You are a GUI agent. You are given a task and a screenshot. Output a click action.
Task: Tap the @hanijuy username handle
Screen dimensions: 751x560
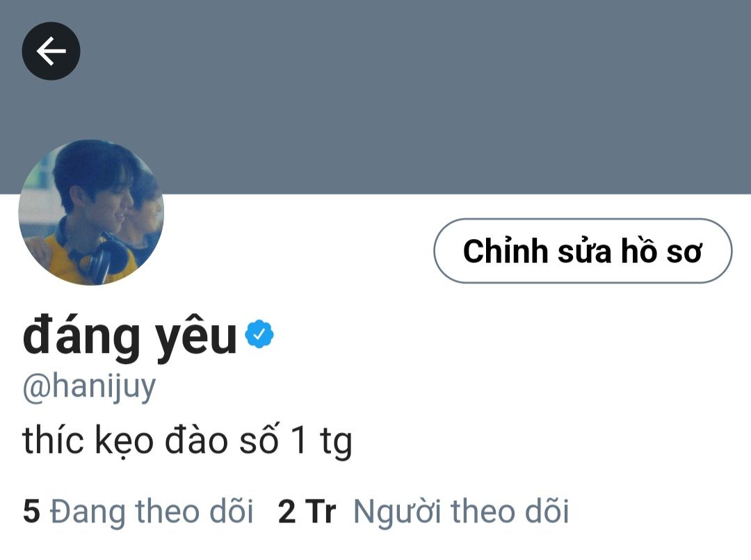(x=90, y=388)
